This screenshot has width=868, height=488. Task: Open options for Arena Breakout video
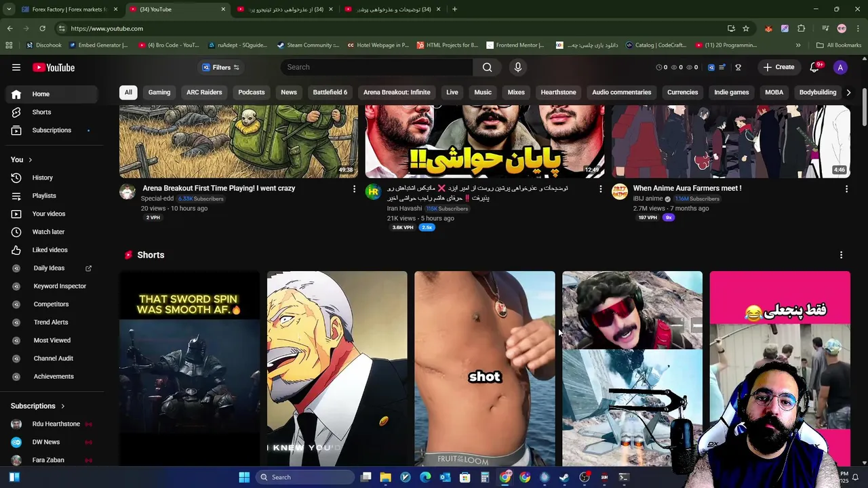click(354, 189)
